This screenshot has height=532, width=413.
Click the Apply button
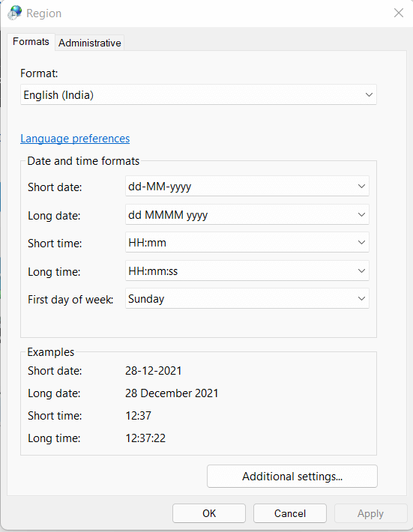[x=370, y=513]
